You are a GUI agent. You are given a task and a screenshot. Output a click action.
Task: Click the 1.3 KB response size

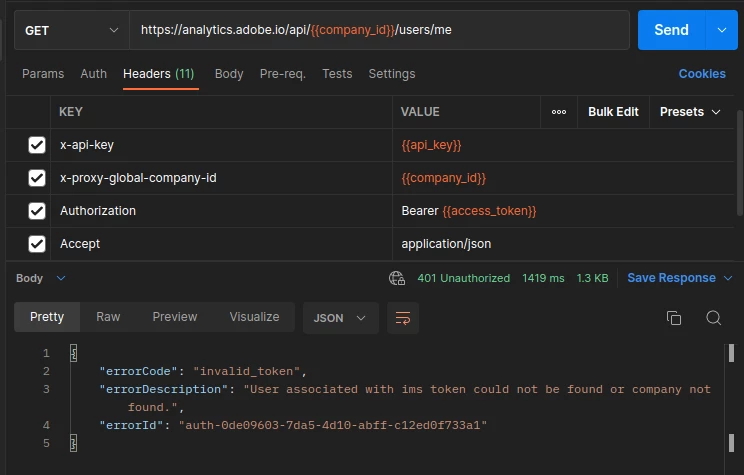click(x=592, y=278)
